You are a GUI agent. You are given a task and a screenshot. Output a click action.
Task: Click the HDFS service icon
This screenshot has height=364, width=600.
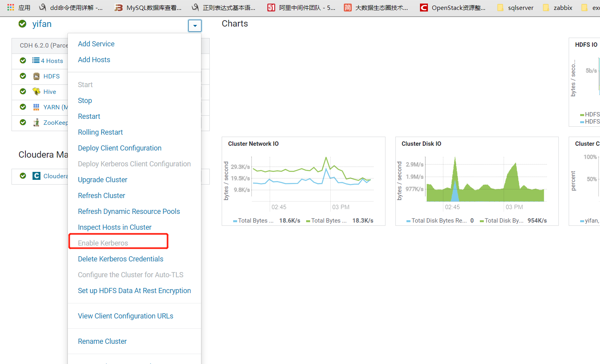(x=36, y=76)
